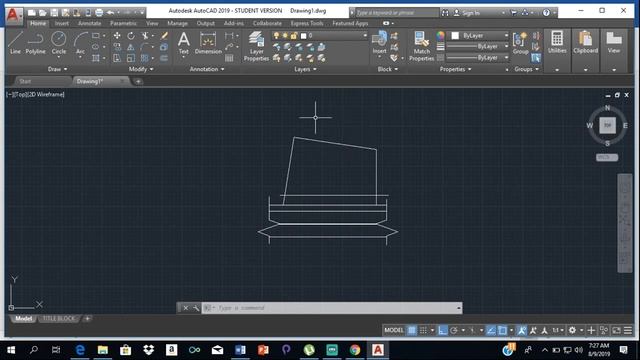
Task: Toggle object snap tracking in status bar
Action: 491,330
